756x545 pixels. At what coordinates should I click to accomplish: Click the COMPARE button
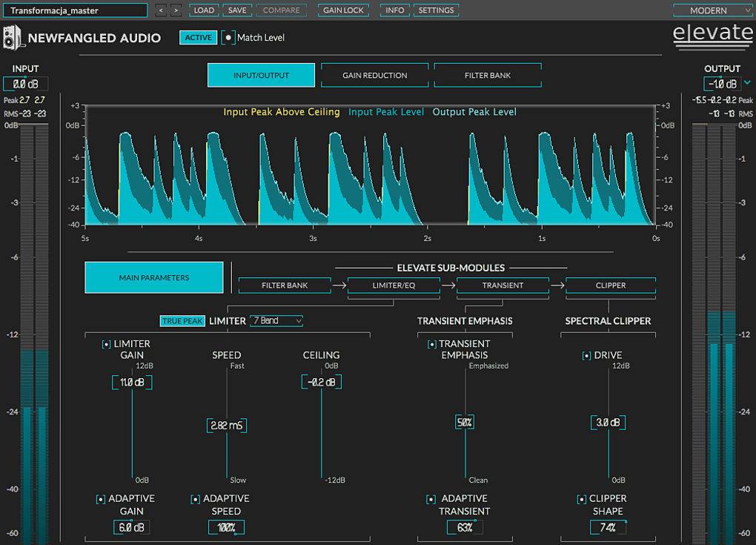[281, 10]
